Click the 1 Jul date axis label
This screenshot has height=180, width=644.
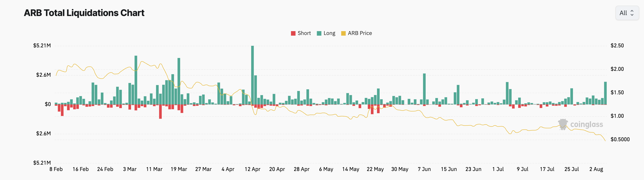[498, 169]
